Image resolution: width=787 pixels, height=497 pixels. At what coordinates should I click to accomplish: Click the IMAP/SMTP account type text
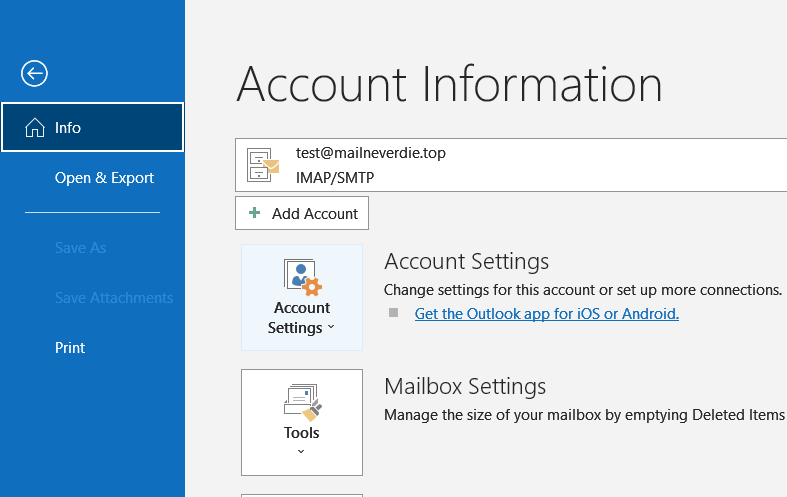tap(334, 177)
